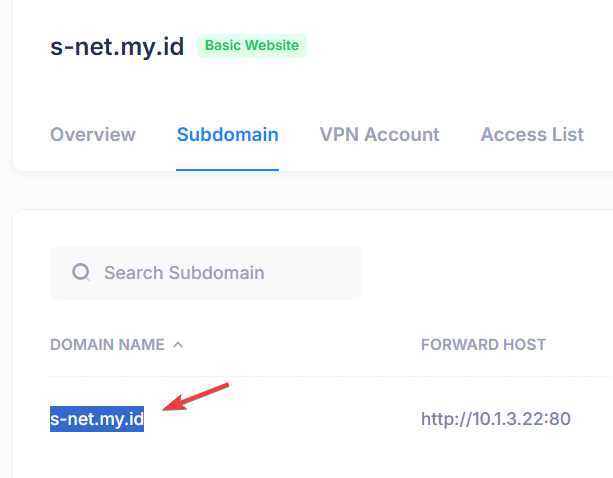
Task: Switch to the VPN Account tab
Action: (379, 134)
